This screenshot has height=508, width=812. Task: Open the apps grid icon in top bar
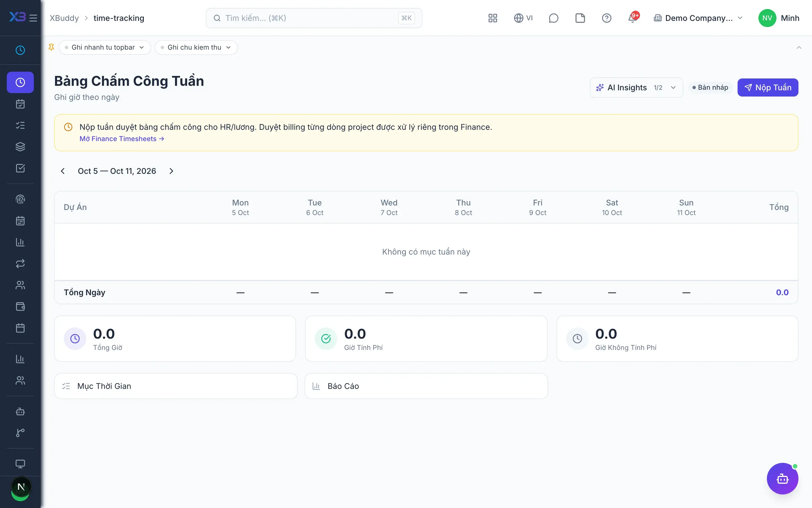493,18
